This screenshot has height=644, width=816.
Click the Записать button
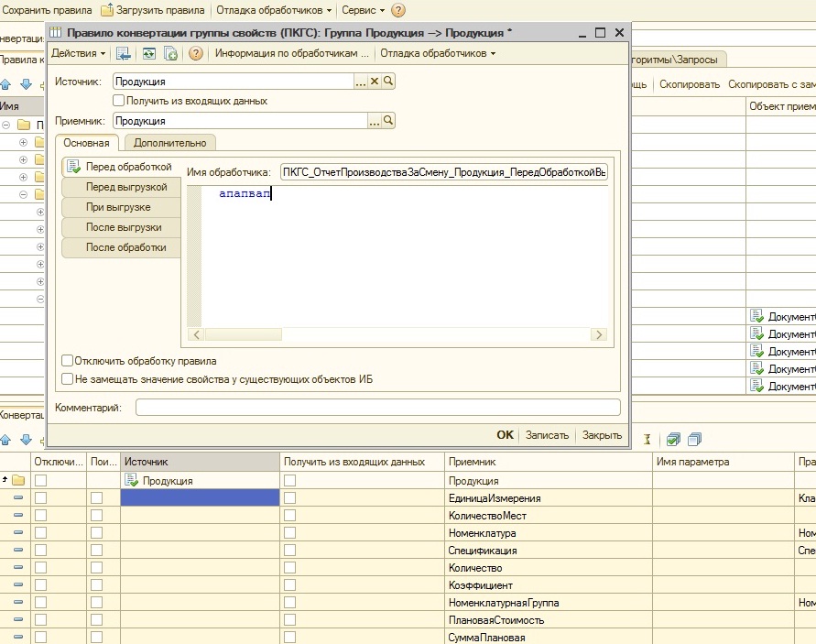[x=547, y=435]
